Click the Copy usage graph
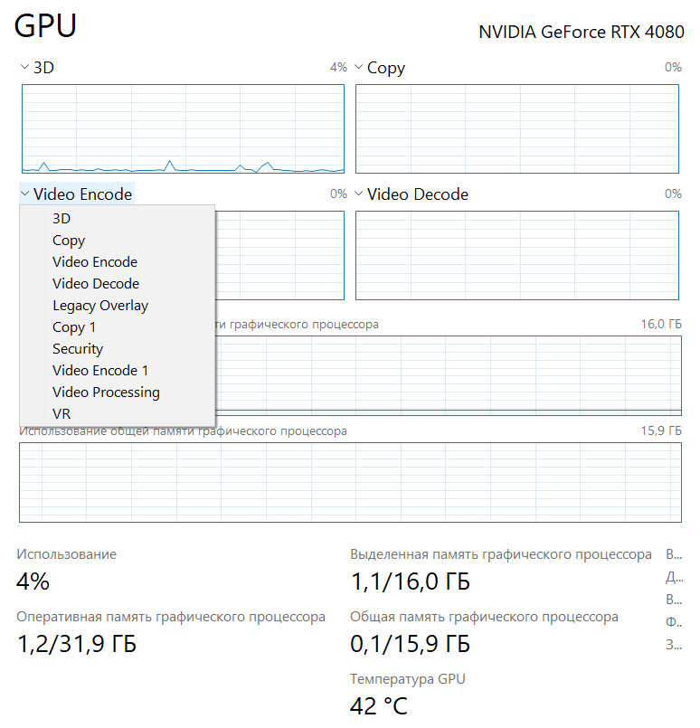Viewport: 700px width, 728px height. point(516,128)
